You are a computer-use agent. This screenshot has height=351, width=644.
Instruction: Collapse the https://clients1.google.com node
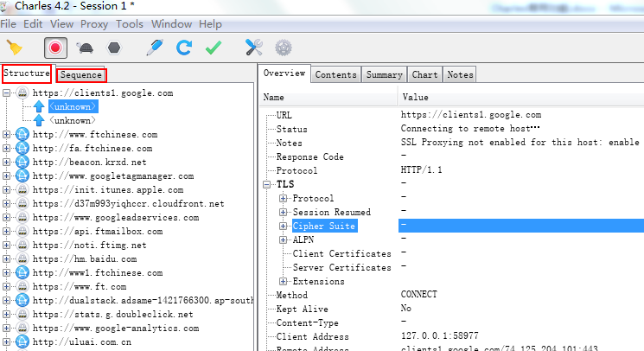coord(6,93)
